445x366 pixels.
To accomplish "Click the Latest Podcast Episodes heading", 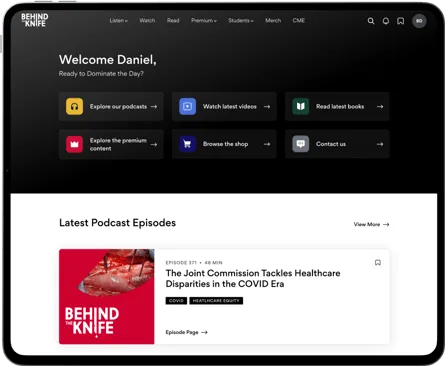I will [x=117, y=223].
